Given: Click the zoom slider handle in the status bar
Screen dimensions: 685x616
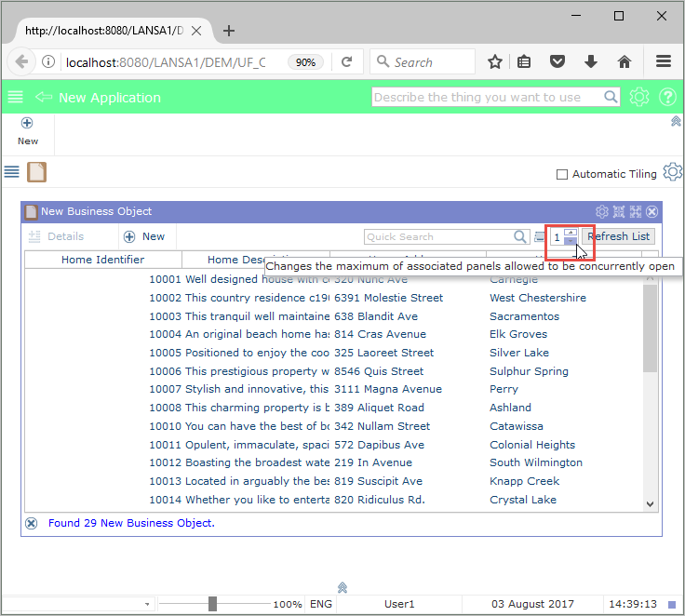Looking at the screenshot, I should [x=212, y=604].
